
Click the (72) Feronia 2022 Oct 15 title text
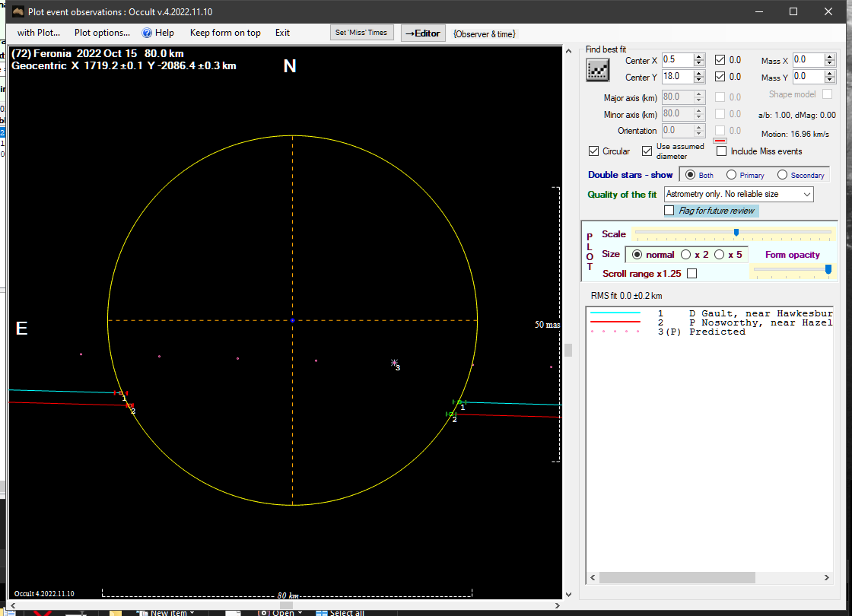(97, 53)
